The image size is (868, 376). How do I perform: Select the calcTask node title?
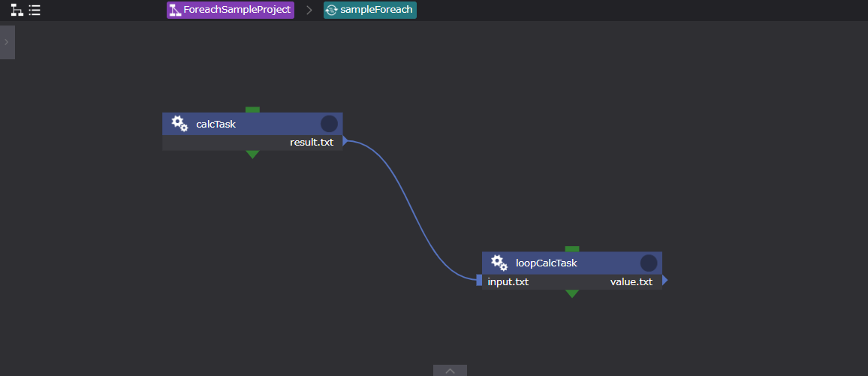(x=216, y=124)
